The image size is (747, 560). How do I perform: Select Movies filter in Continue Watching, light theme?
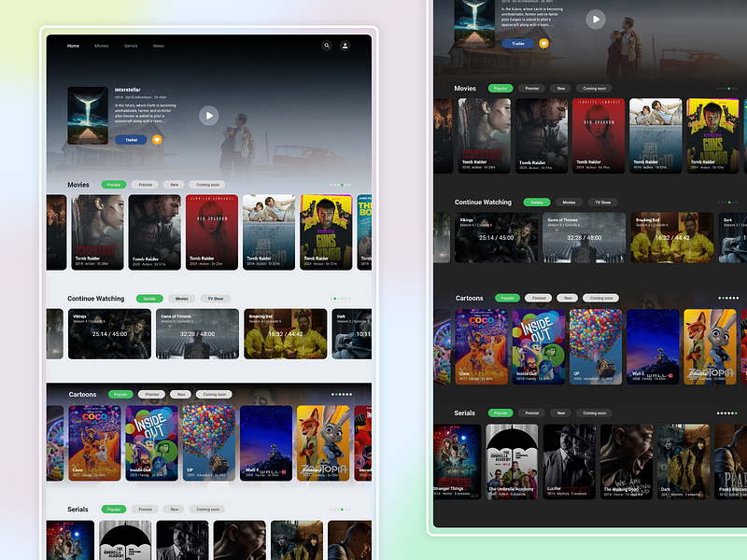click(181, 299)
